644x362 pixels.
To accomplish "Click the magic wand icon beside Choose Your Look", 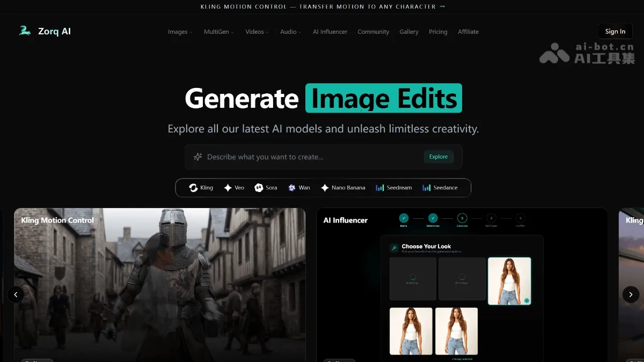I will coord(394,248).
